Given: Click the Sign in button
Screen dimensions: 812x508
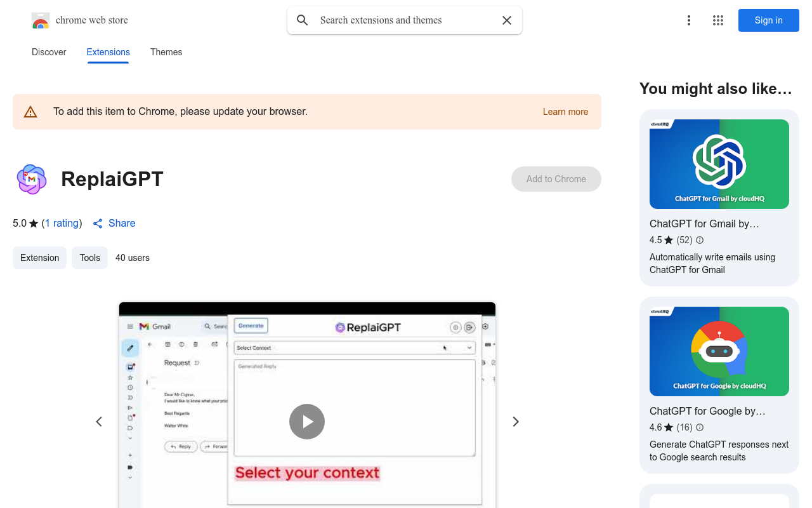Looking at the screenshot, I should point(769,20).
